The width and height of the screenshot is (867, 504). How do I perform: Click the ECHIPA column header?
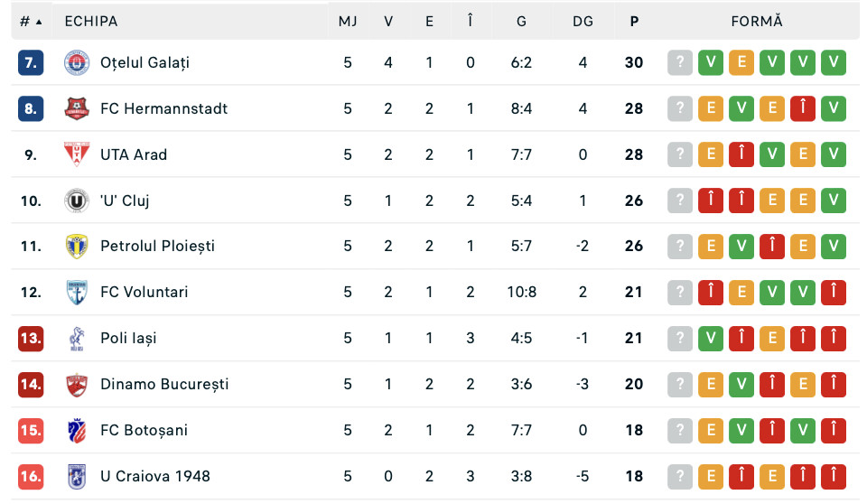tap(91, 22)
